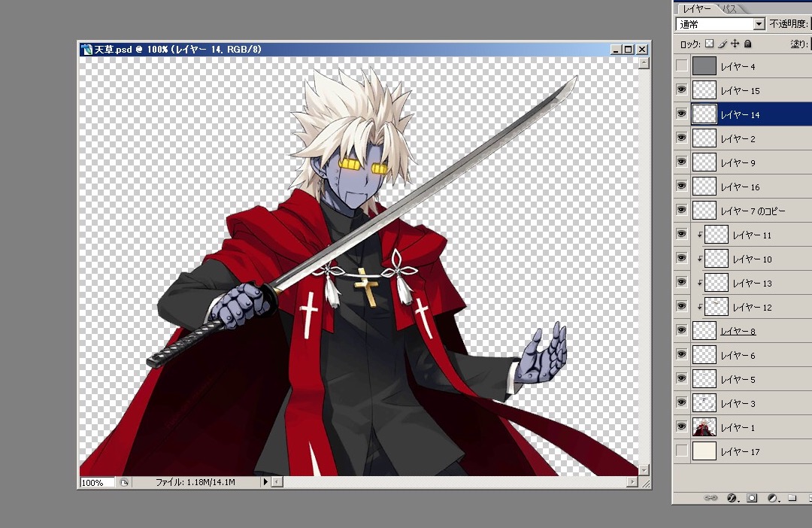Image resolution: width=812 pixels, height=528 pixels.
Task: Hide レイヤー 15 using its eye icon
Action: tap(681, 90)
